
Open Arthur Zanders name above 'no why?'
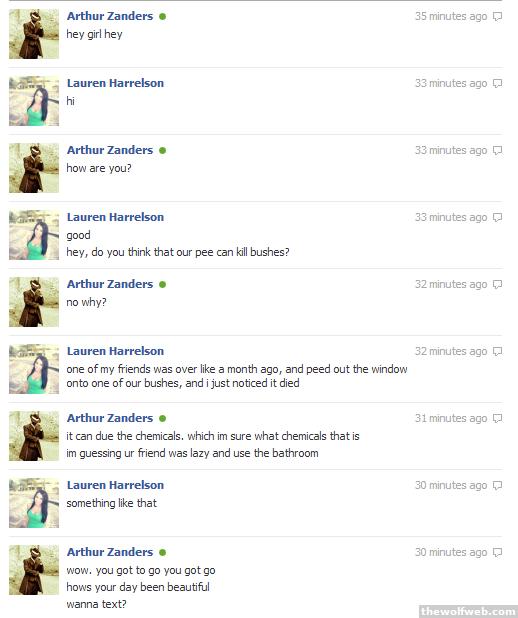point(110,284)
